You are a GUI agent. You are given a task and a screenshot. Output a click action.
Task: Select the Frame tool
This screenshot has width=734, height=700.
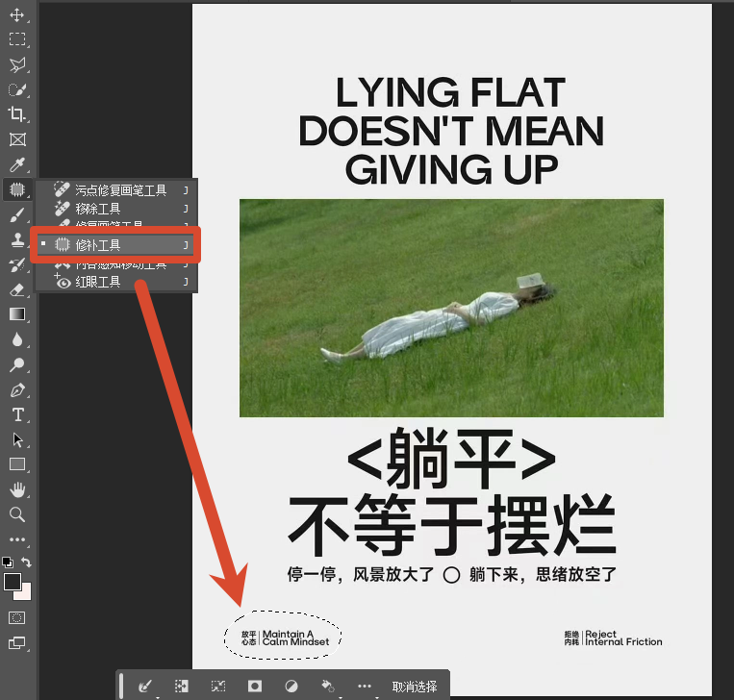pyautogui.click(x=17, y=139)
